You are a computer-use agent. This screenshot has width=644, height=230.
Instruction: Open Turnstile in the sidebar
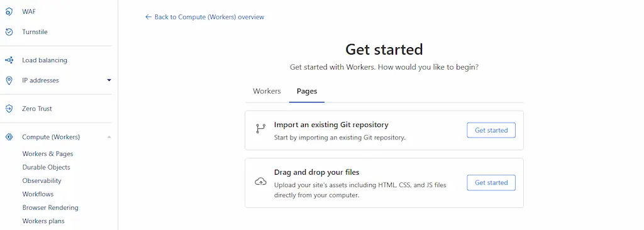tap(35, 31)
